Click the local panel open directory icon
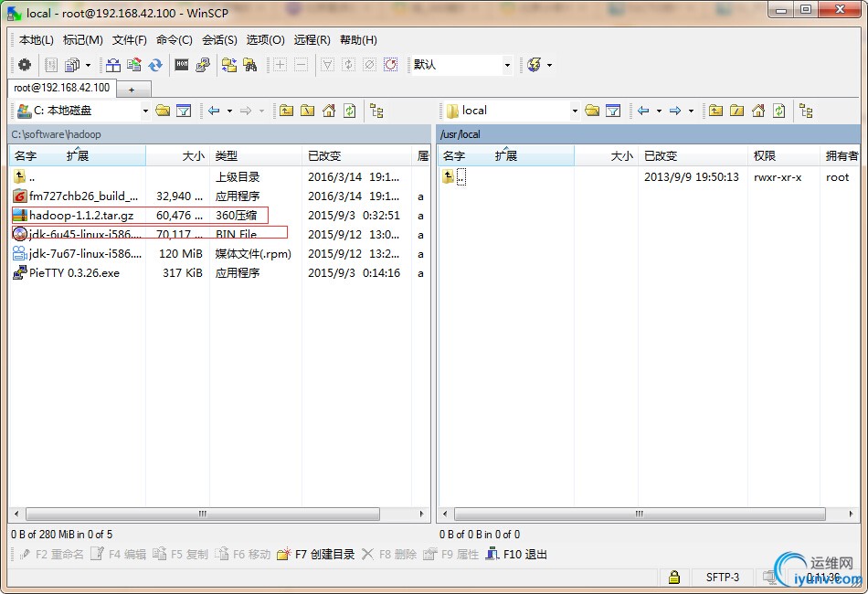Screen dimensions: 868x594 coord(163,111)
